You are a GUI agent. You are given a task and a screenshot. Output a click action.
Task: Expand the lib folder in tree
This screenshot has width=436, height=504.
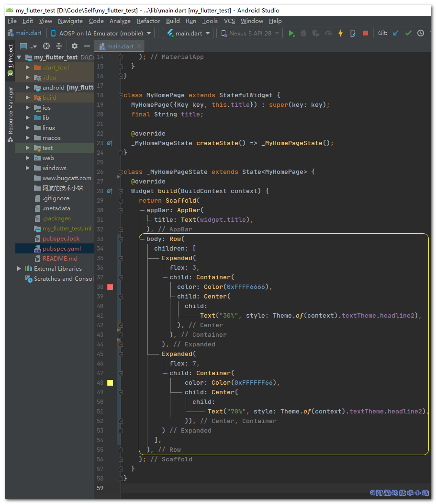28,118
